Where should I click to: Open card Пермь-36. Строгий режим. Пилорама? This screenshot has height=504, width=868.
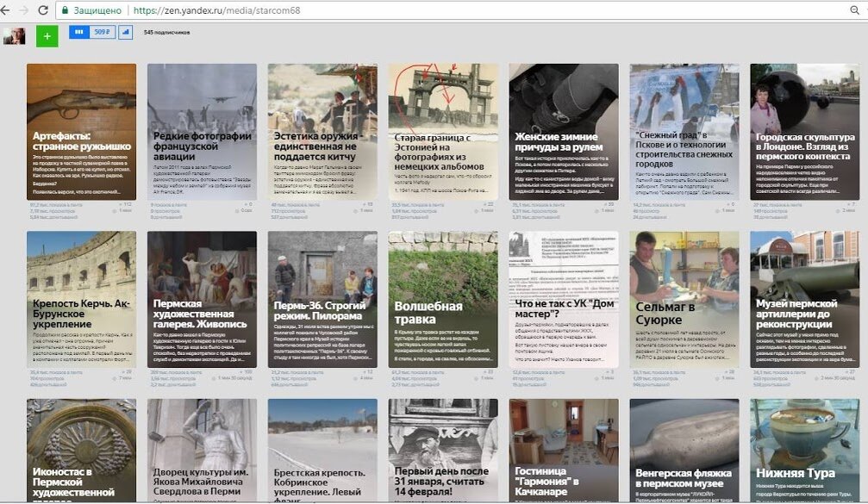[x=322, y=299]
